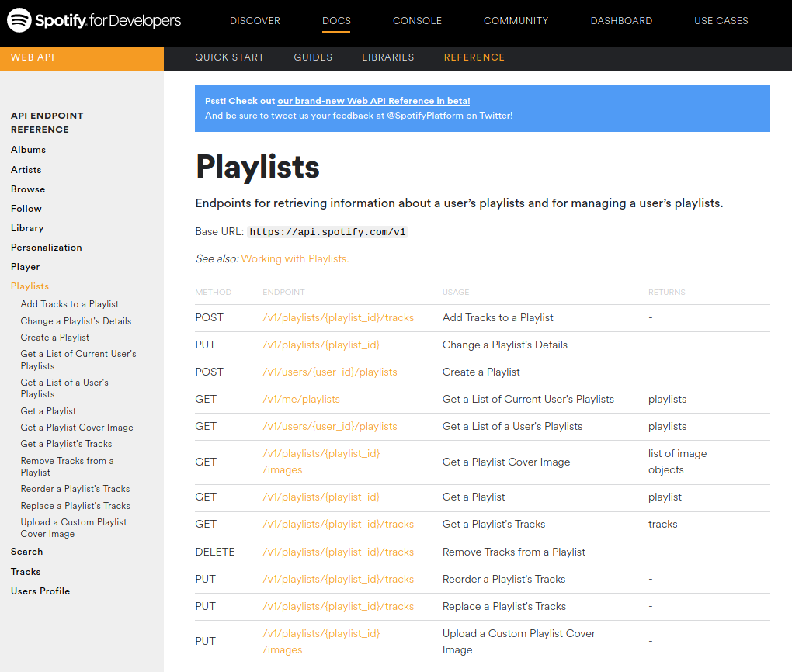792x672 pixels.
Task: Open the Working with Playlists link
Action: [295, 258]
